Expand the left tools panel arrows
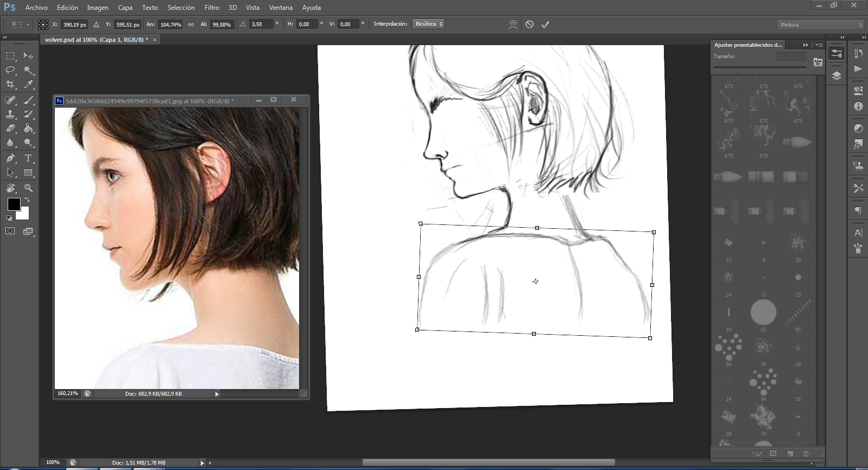The width and height of the screenshot is (868, 470). coord(5,37)
